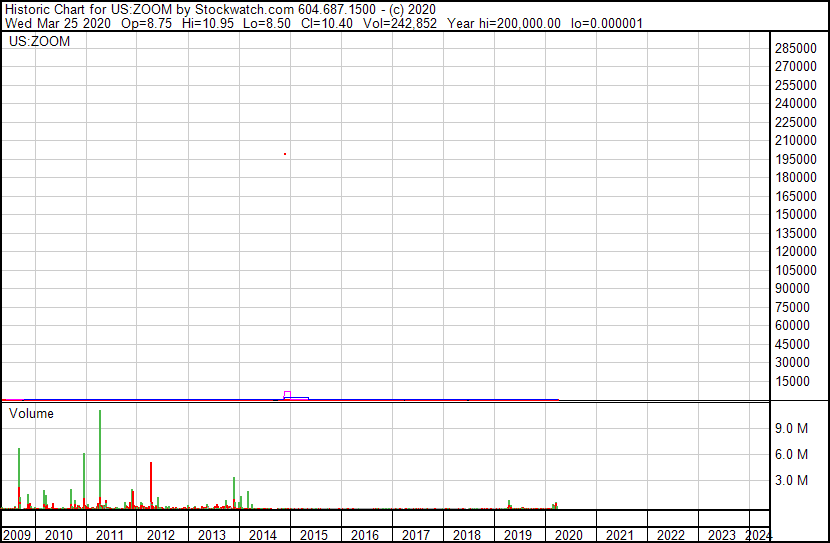This screenshot has height=543, width=830.
Task: Click the 9.0 M volume axis value
Action: [791, 428]
